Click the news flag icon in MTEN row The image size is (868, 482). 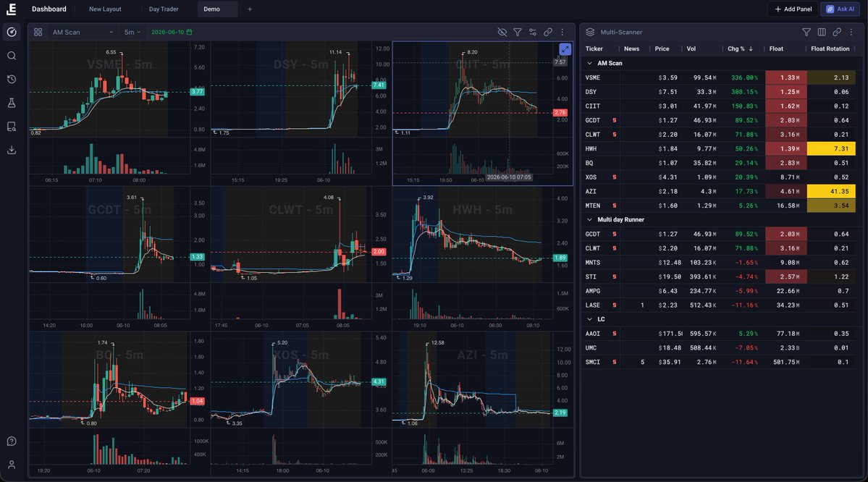click(x=615, y=206)
